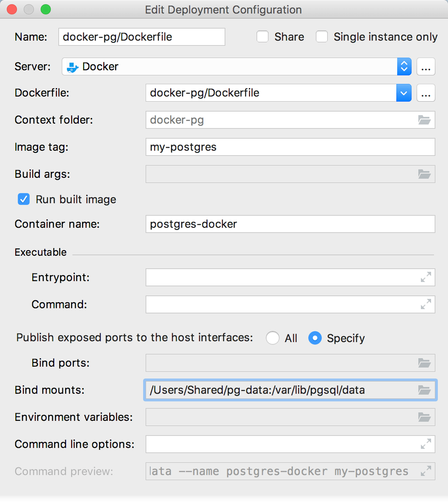Select the All ports radio button
Viewport: 448px width, 503px height.
[x=272, y=338]
